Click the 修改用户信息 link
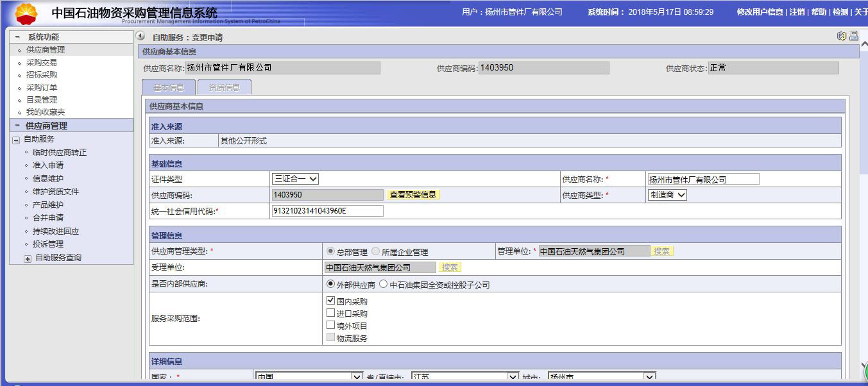This screenshot has width=868, height=386. [x=760, y=12]
